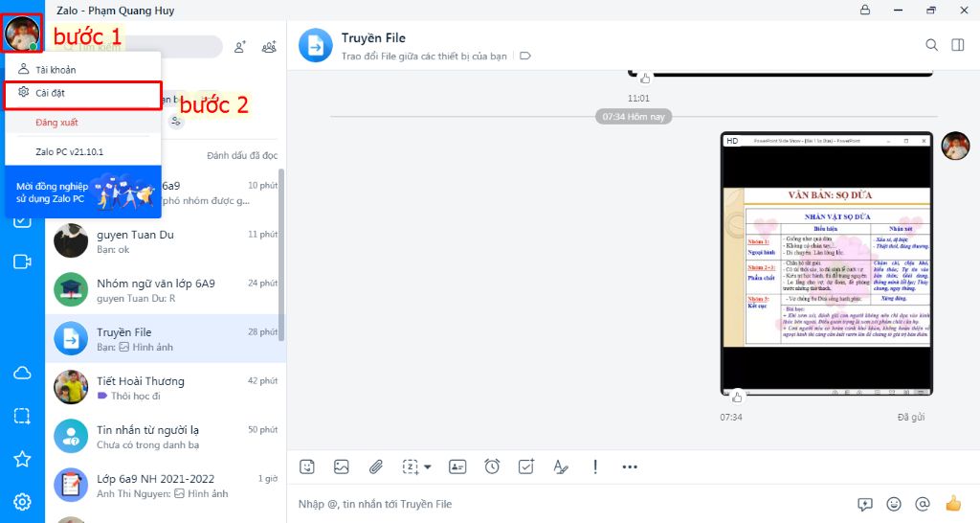The height and width of the screenshot is (523, 980).
Task: Click the message input field
Action: point(572,504)
